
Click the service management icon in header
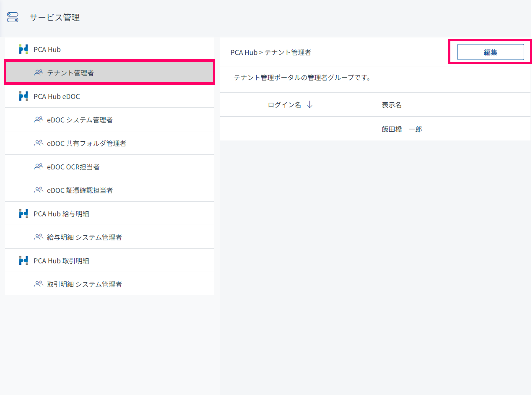pyautogui.click(x=12, y=17)
